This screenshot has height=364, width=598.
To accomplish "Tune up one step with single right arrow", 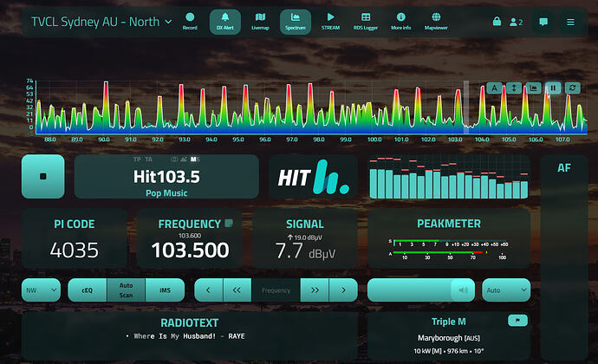I will [x=343, y=290].
